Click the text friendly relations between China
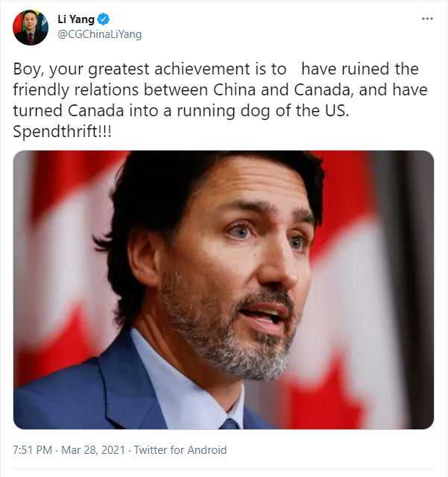The image size is (448, 477). (113, 89)
